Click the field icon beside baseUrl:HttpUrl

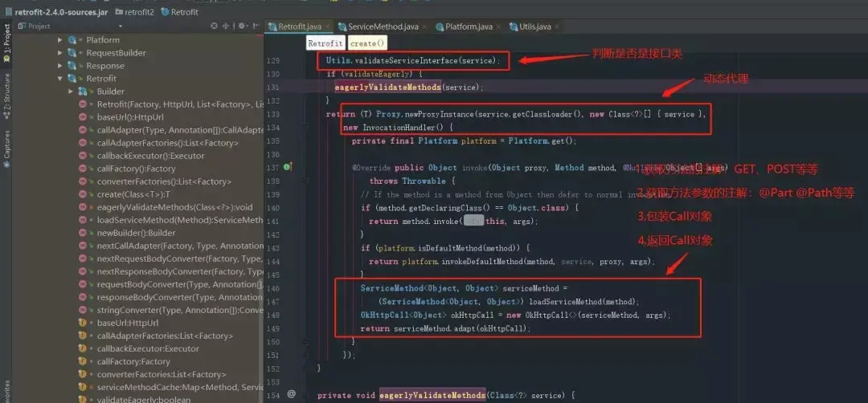[83, 323]
